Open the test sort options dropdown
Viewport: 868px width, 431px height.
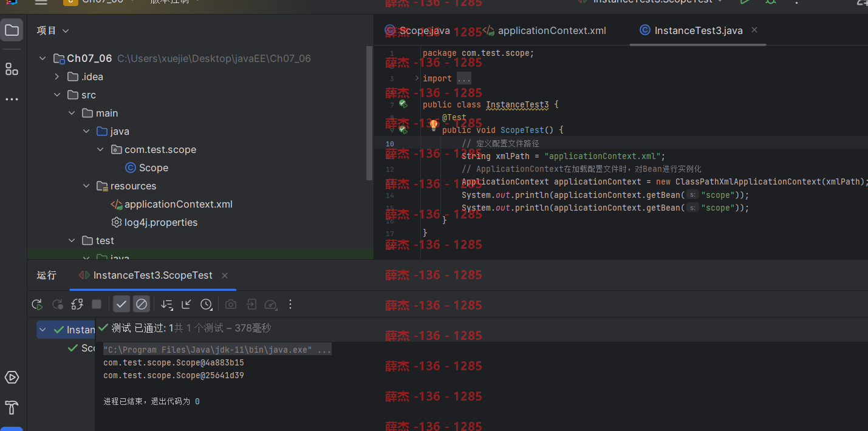tap(167, 304)
